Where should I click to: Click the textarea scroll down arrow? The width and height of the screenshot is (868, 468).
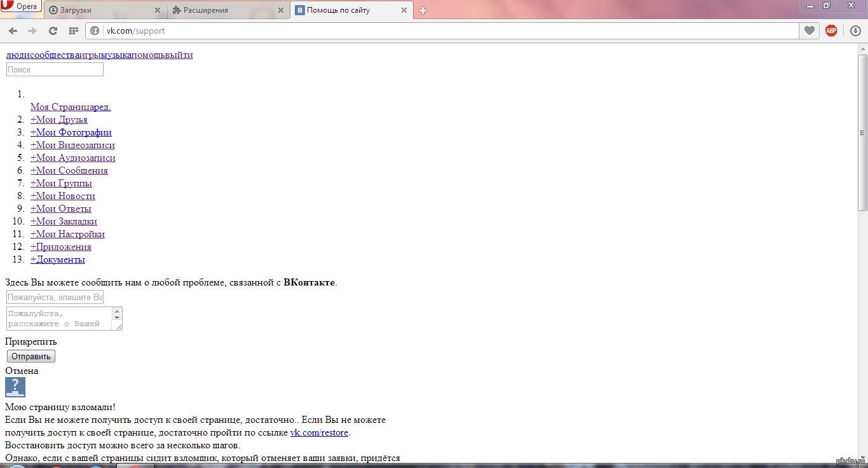(x=117, y=317)
